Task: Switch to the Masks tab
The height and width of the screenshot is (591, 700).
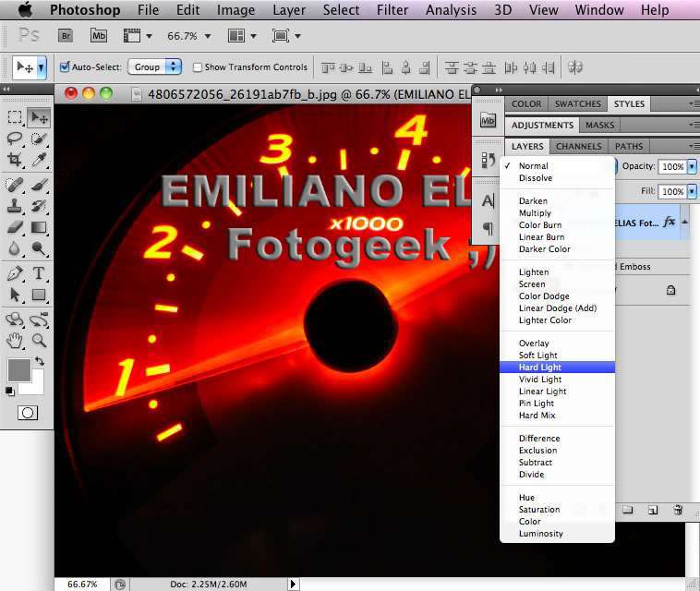Action: [599, 126]
